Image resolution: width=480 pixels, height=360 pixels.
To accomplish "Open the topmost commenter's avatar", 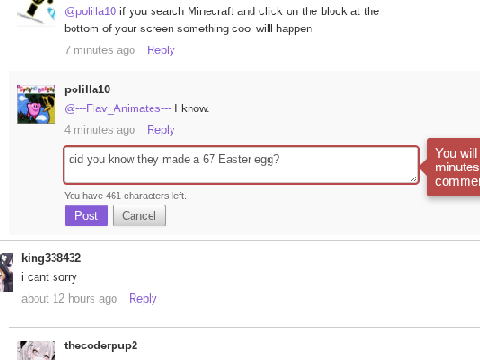I will 36,13.
